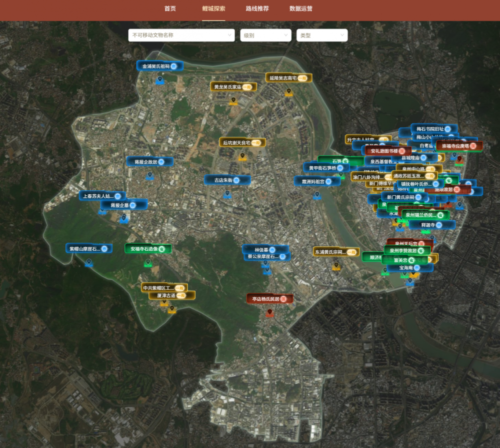
Task: Select the pin beneath 霞洲妈祖宫 label
Action: point(316,195)
